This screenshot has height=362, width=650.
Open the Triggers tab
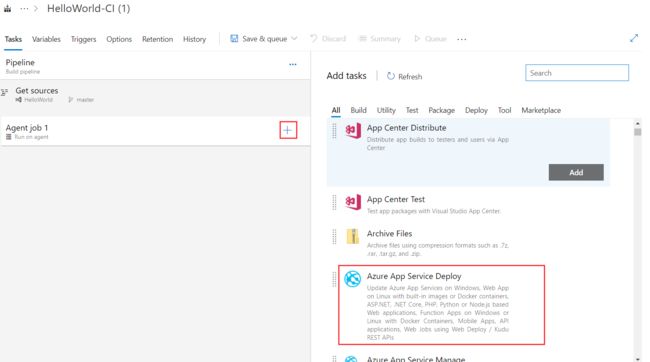pyautogui.click(x=83, y=39)
